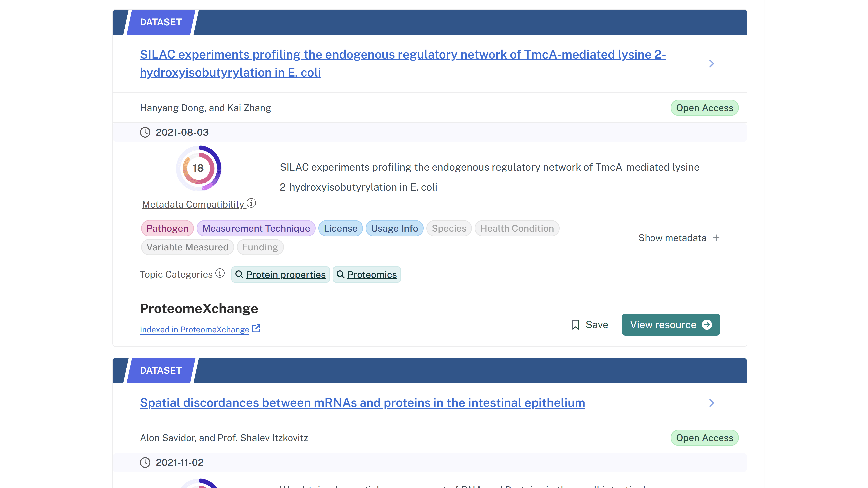Select the Pathogen metadata tag
Viewport: 868px width, 488px height.
tap(167, 228)
